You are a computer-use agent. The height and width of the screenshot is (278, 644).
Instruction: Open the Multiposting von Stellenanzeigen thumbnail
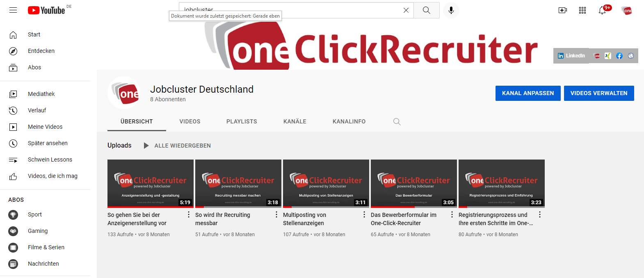pyautogui.click(x=326, y=184)
